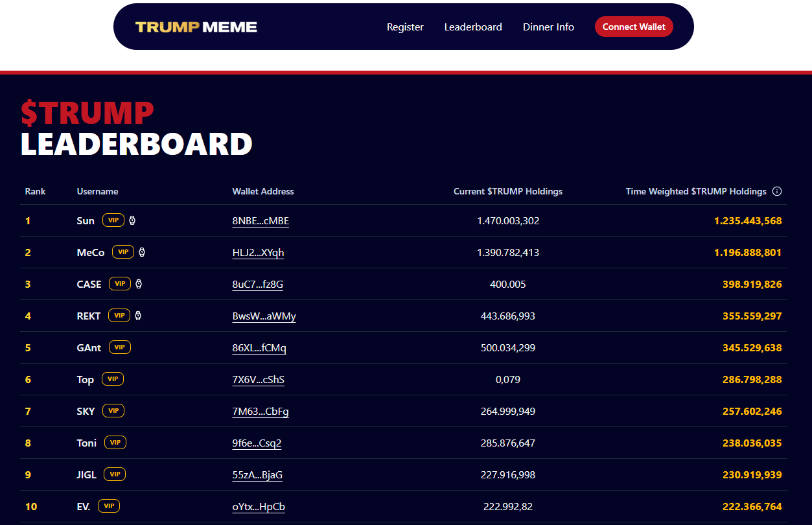Select the username GAnt
Viewport: 812px width, 525px height.
89,347
